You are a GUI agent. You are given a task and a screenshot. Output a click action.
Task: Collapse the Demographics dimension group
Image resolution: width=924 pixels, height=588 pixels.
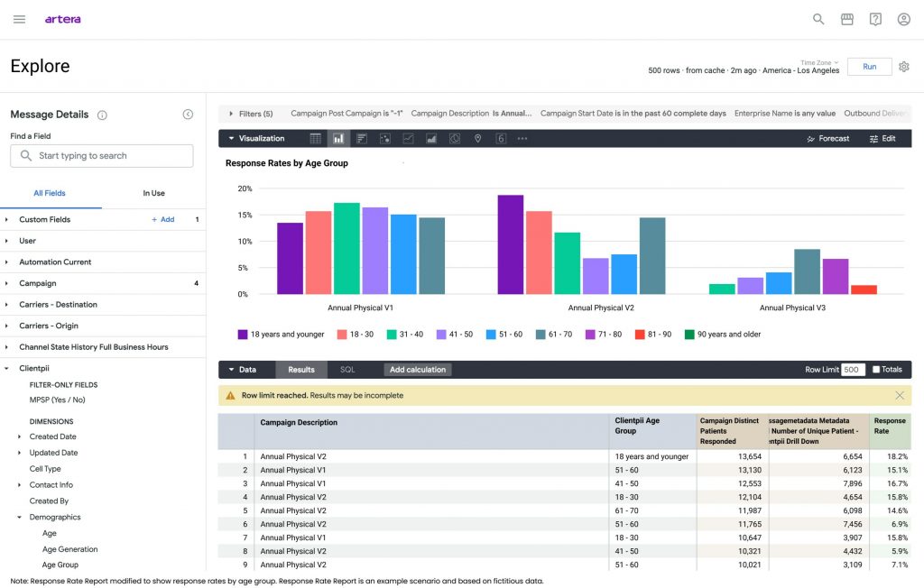[55, 518]
